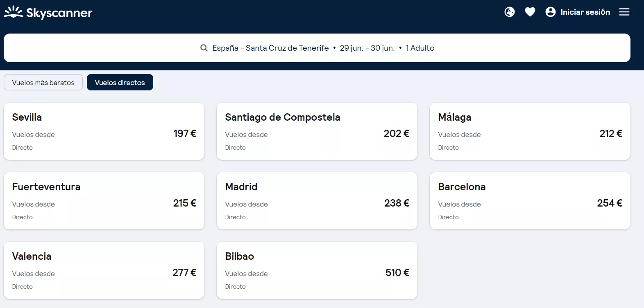The width and height of the screenshot is (644, 308).
Task: Click the search magnifier icon
Action: tap(204, 48)
